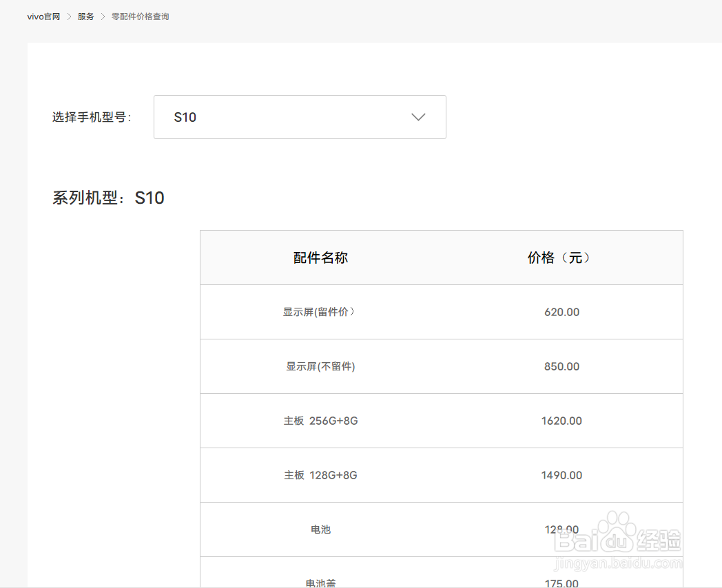Click the price 1620.00 cell
This screenshot has height=588, width=722.
pos(562,421)
